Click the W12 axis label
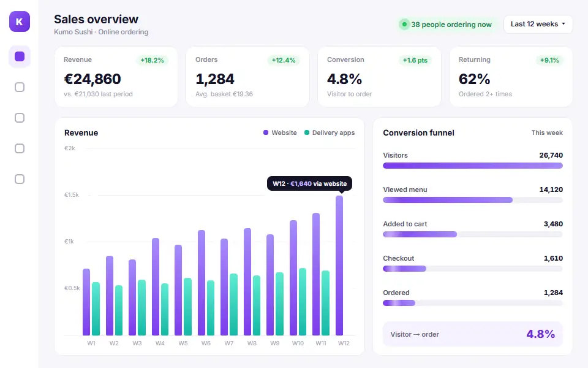This screenshot has height=368, width=588. tap(344, 343)
